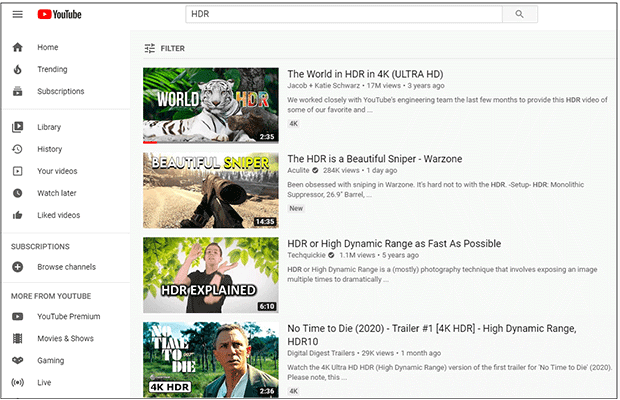Open Library in sidebar
620x400 pixels.
[x=49, y=127]
